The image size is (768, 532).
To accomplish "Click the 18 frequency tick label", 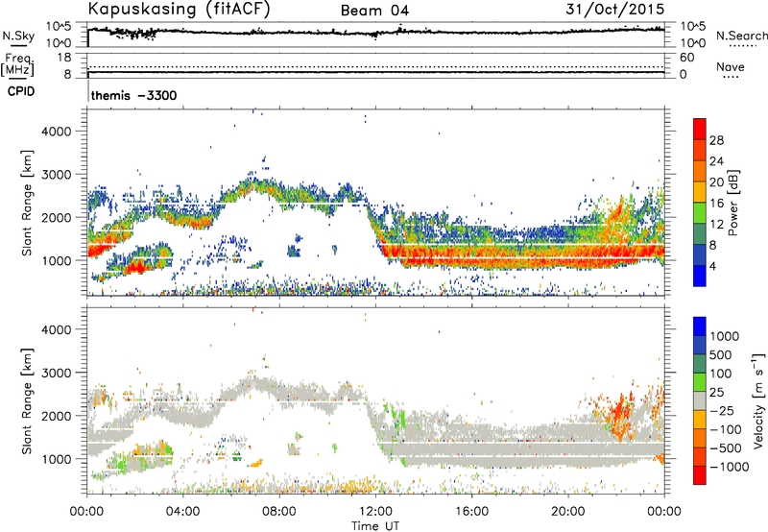I will (64, 58).
